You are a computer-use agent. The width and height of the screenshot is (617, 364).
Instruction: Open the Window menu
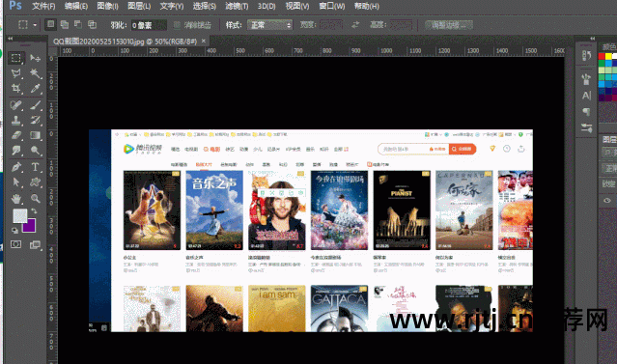click(x=332, y=7)
